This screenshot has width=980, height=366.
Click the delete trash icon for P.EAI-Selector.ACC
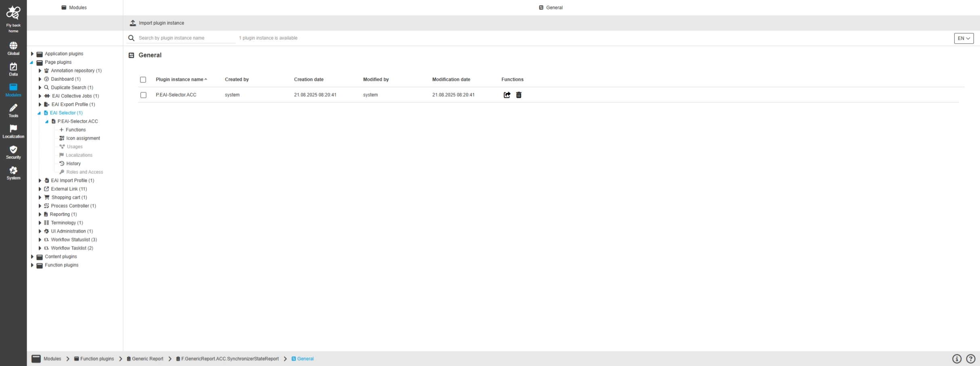pyautogui.click(x=519, y=95)
